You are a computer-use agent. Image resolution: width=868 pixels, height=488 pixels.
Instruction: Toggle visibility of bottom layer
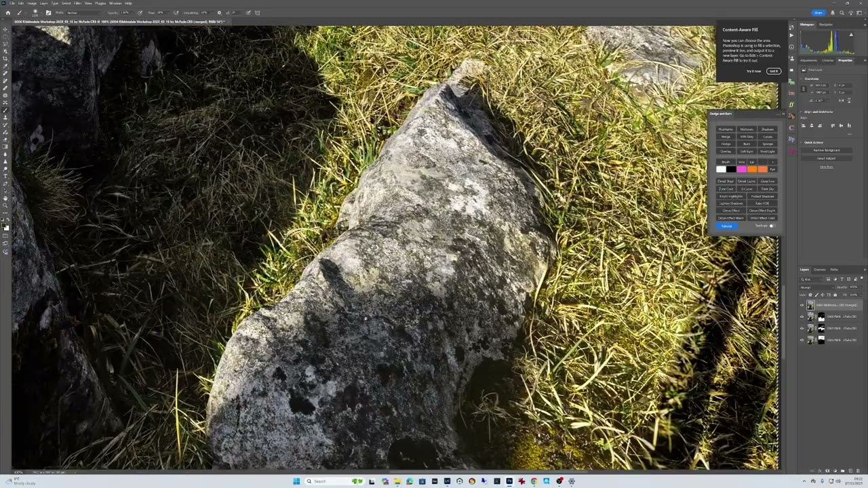tap(802, 340)
